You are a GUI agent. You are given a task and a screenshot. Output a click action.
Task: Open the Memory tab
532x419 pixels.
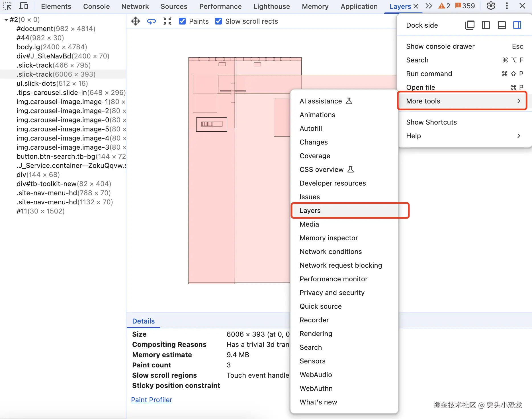[x=315, y=6]
